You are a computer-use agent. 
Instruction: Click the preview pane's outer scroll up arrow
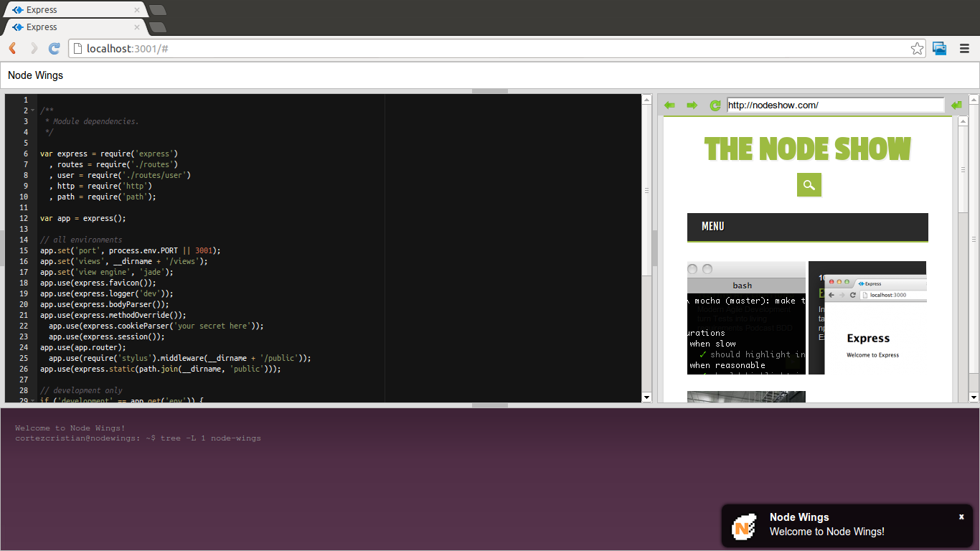tap(974, 98)
